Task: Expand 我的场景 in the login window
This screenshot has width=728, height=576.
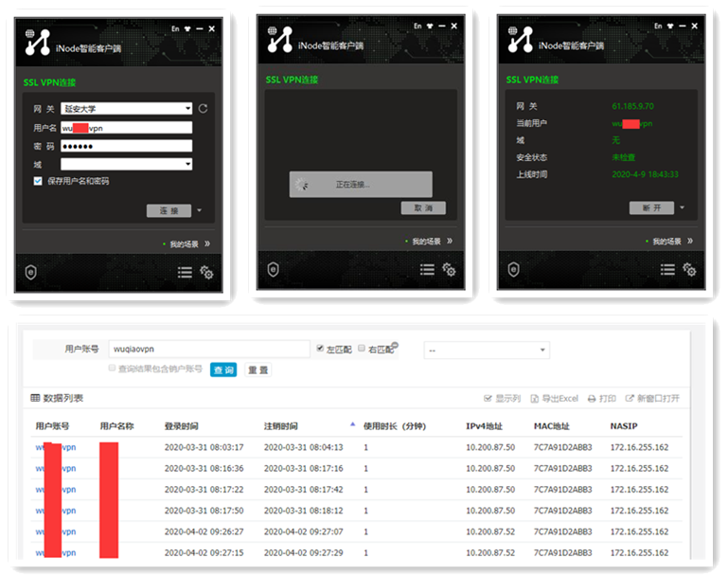Action: pyautogui.click(x=207, y=243)
